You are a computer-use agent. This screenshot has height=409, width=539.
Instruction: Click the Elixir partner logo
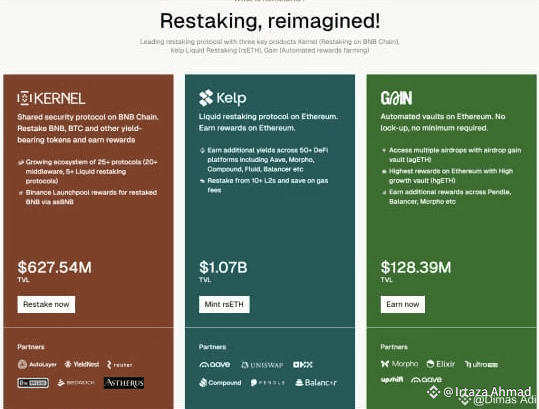[x=441, y=364]
